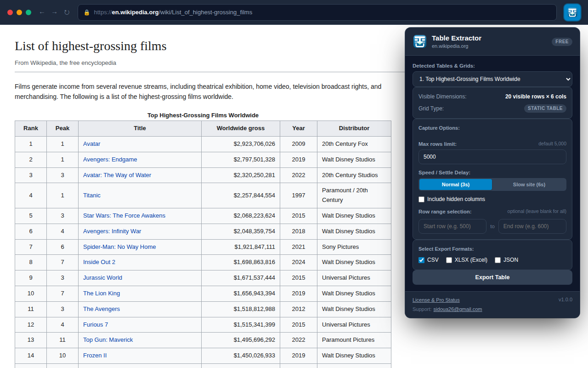Viewport: 588px width, 368px height.
Task: Open the Top Gun: Maverick link
Action: click(108, 340)
